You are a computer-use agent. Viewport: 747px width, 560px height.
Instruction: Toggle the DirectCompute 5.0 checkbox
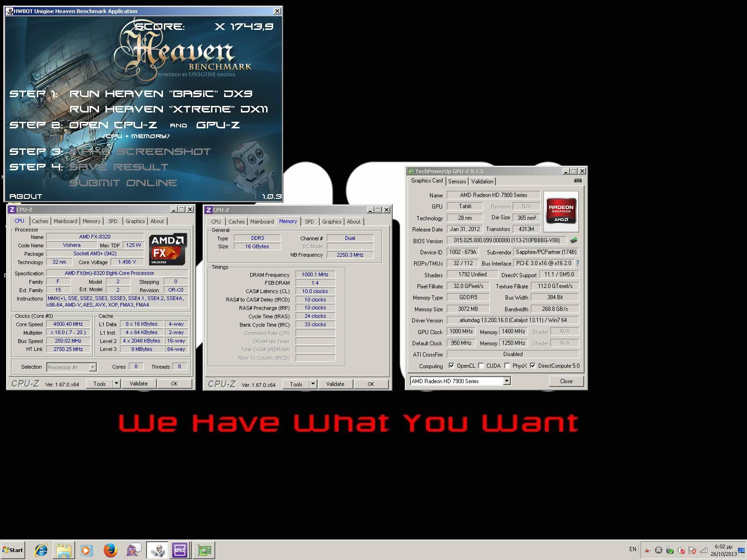click(x=533, y=366)
